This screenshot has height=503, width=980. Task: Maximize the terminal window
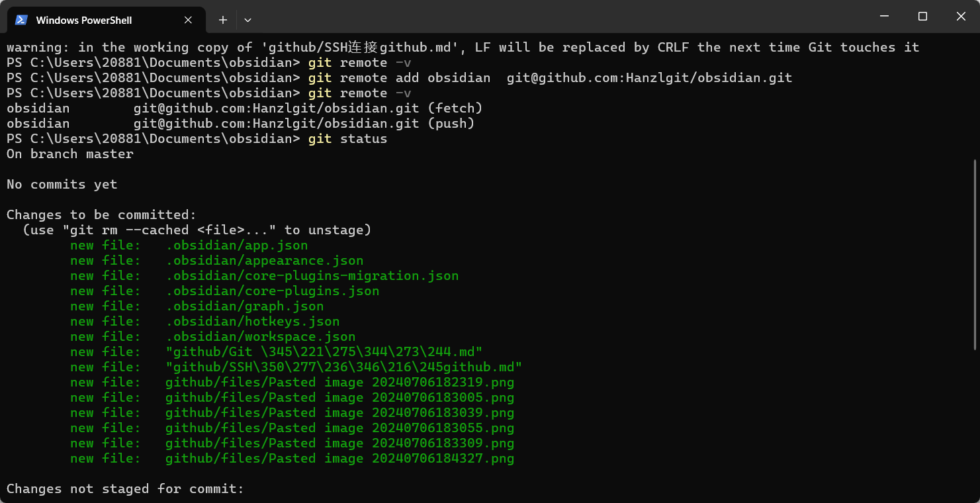(922, 16)
